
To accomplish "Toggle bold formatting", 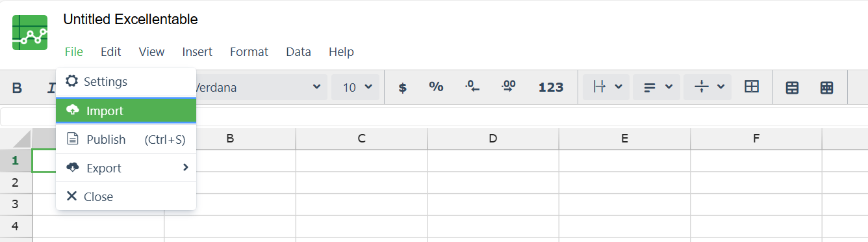I will click(x=18, y=87).
